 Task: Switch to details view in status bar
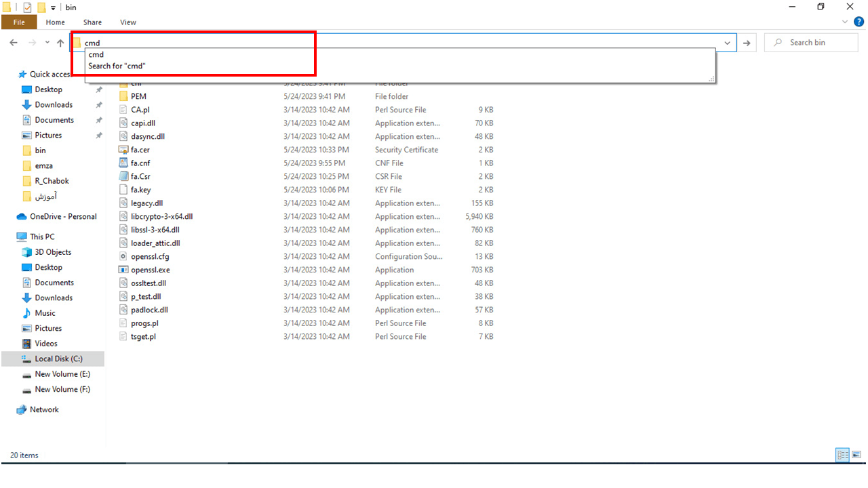[x=843, y=455]
